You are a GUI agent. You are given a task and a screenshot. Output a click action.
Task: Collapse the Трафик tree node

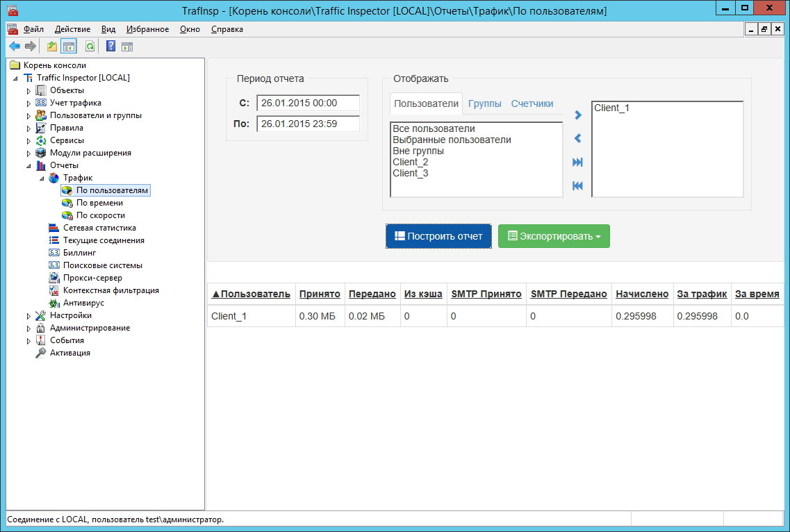tap(42, 178)
